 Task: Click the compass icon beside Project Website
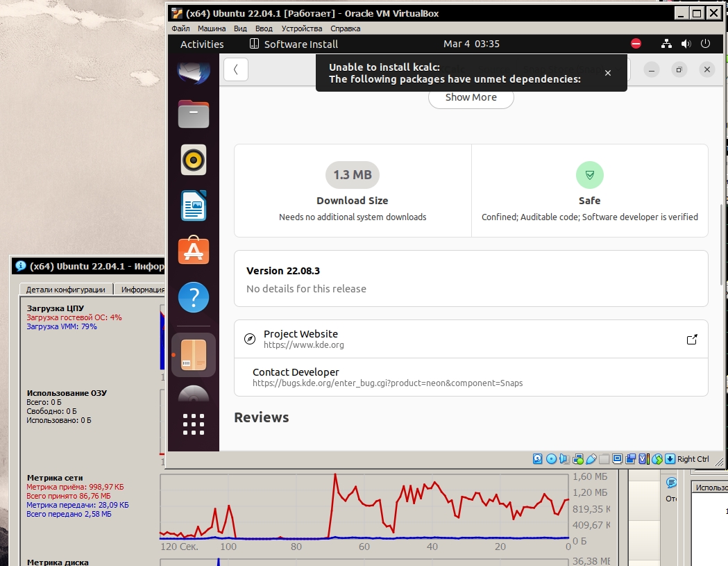pos(250,339)
